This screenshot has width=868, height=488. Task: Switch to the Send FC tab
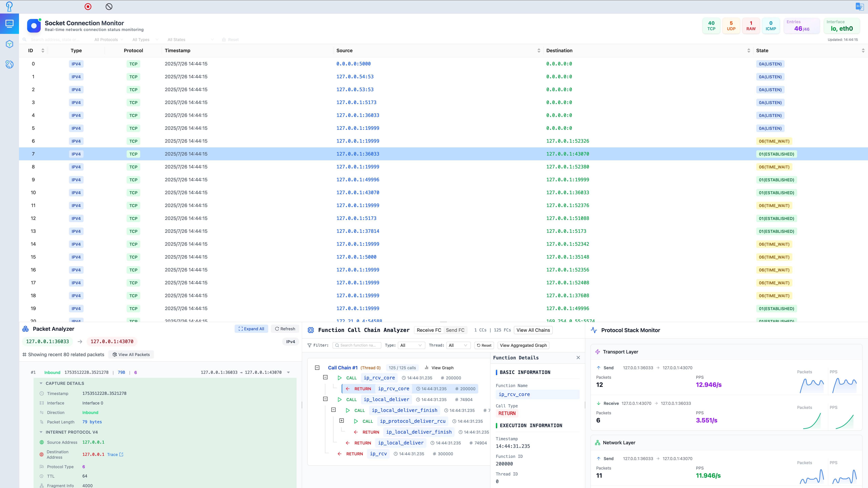pos(455,330)
